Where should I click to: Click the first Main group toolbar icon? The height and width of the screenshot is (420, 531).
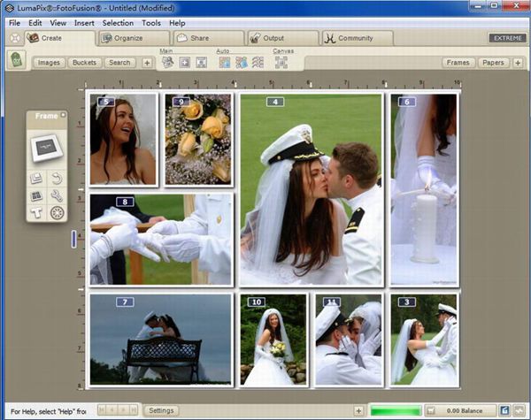[167, 62]
